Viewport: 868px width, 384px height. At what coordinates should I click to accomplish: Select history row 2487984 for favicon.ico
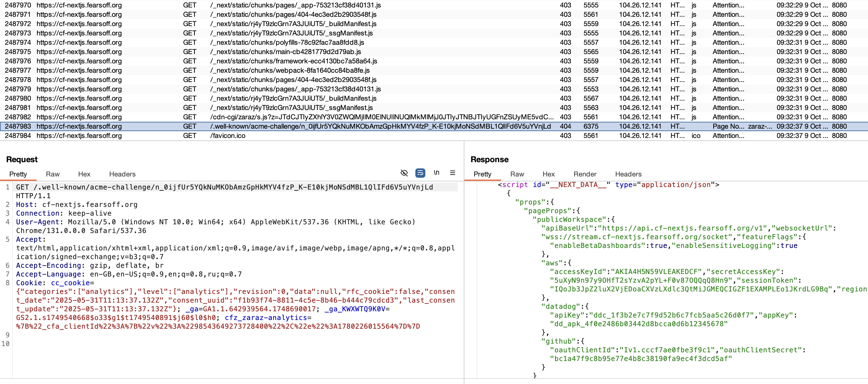pos(228,135)
